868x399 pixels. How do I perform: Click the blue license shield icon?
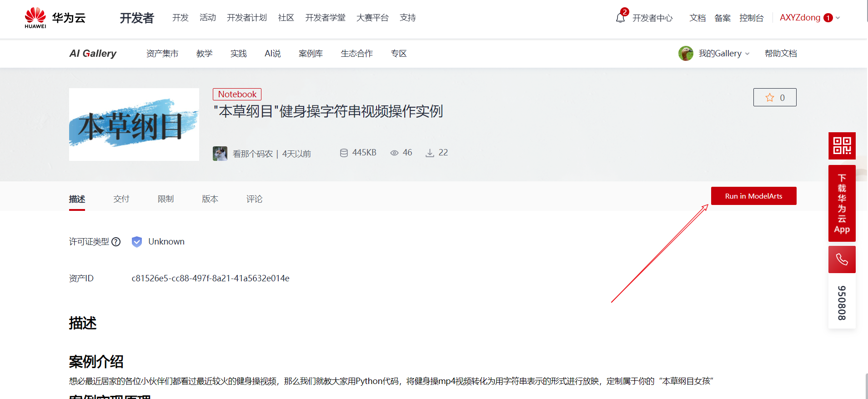click(137, 242)
